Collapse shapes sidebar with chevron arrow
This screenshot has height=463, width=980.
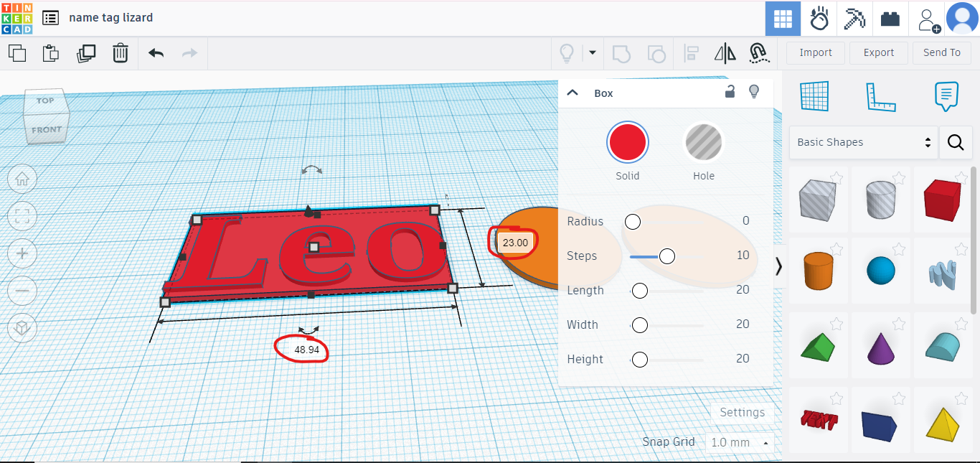pos(779,266)
